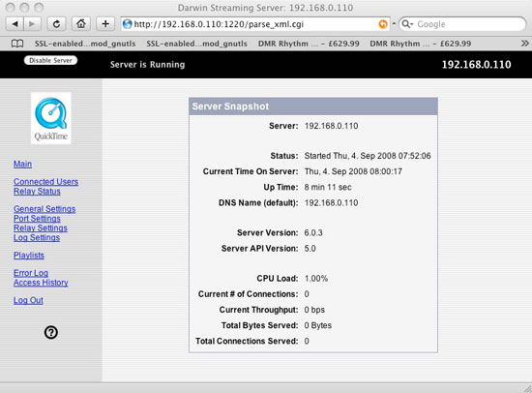Open the first DMR Rhythm bookmark

coord(309,44)
